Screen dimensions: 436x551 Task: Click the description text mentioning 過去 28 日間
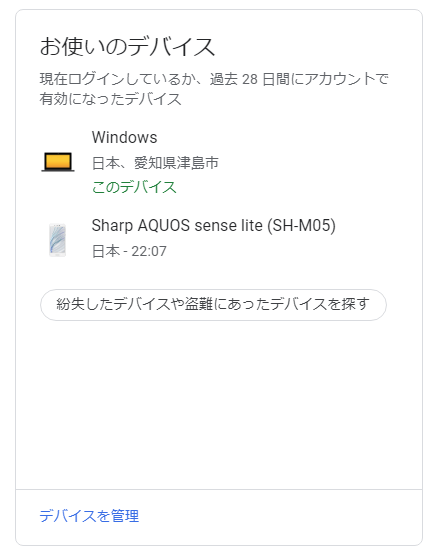tap(214, 89)
